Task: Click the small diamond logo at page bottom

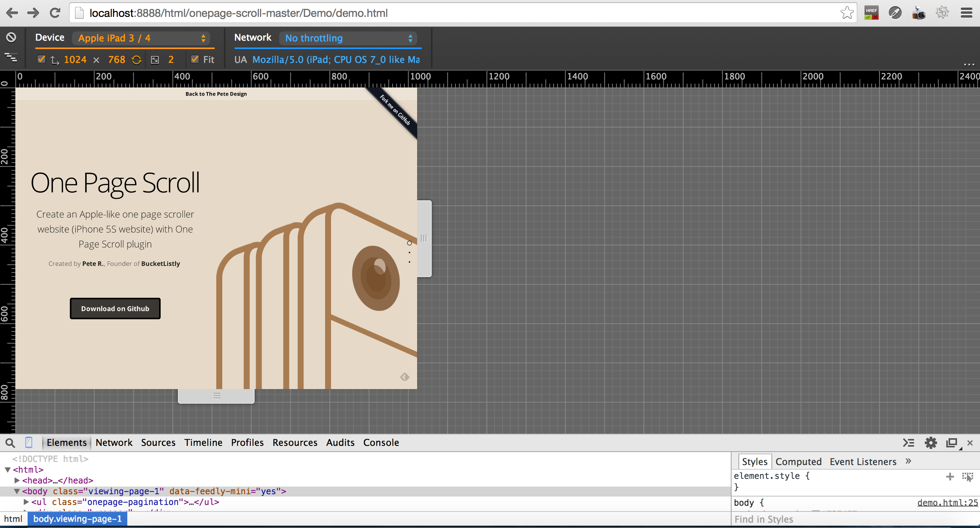Action: coord(404,377)
